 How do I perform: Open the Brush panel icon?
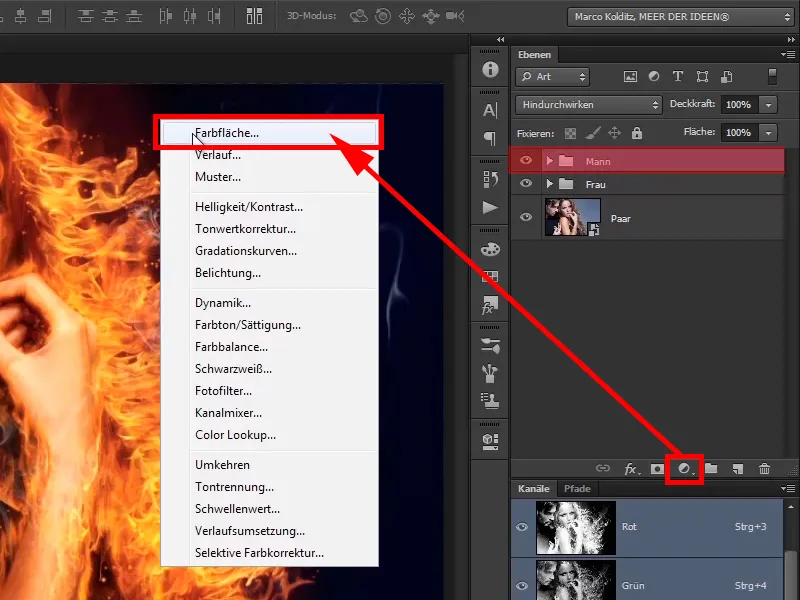(490, 373)
